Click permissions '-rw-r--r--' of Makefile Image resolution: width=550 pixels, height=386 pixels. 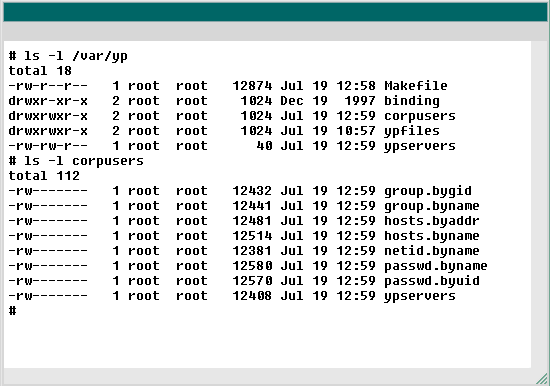48,86
